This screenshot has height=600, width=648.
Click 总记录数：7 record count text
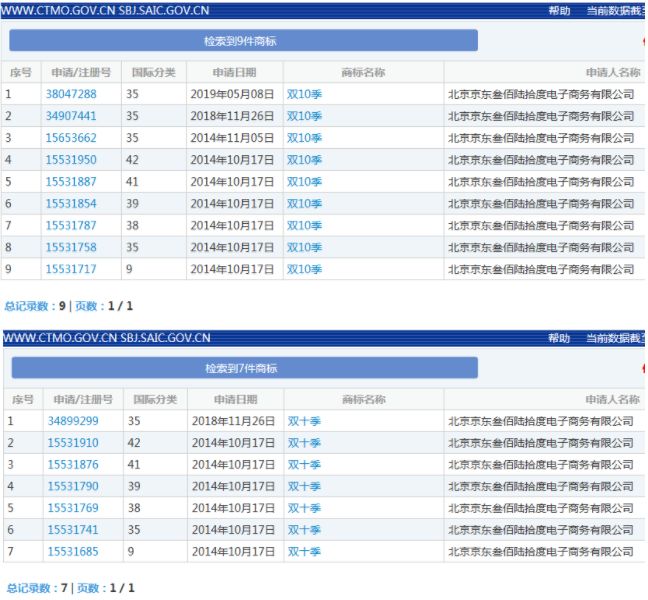point(37,588)
